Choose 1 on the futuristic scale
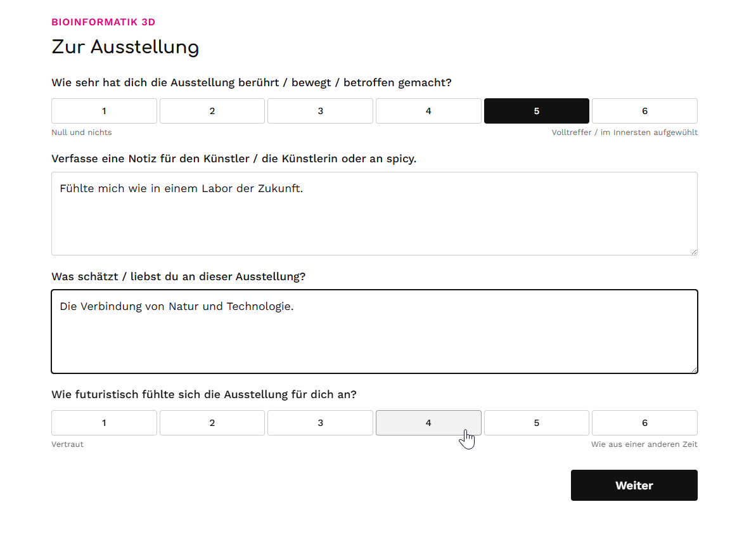The image size is (756, 542). click(104, 423)
